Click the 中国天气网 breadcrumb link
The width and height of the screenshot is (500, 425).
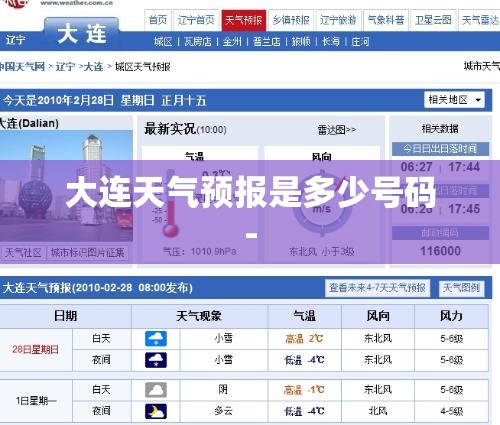tap(22, 67)
